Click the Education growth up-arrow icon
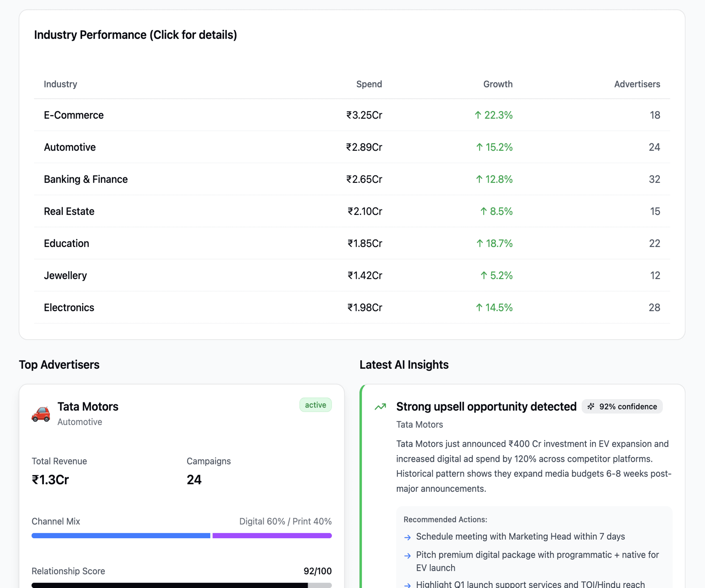The width and height of the screenshot is (705, 588). [x=480, y=243]
